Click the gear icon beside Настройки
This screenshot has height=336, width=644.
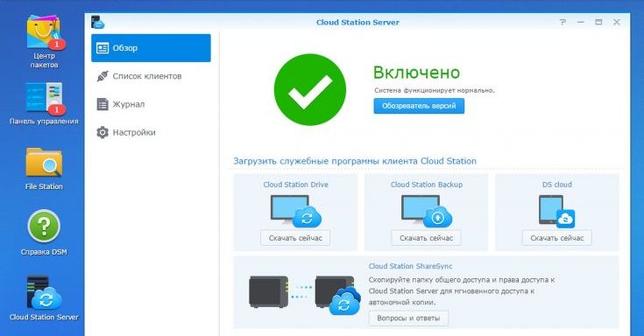point(103,132)
